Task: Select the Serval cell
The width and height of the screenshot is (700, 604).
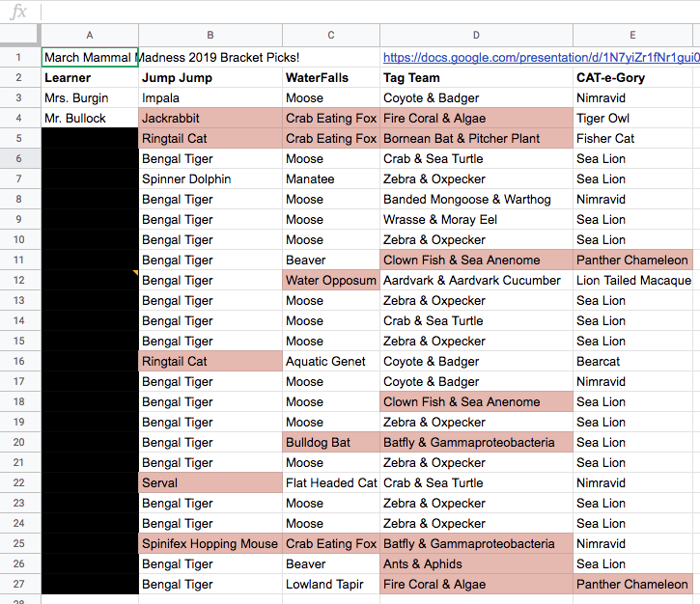Action: coord(210,482)
